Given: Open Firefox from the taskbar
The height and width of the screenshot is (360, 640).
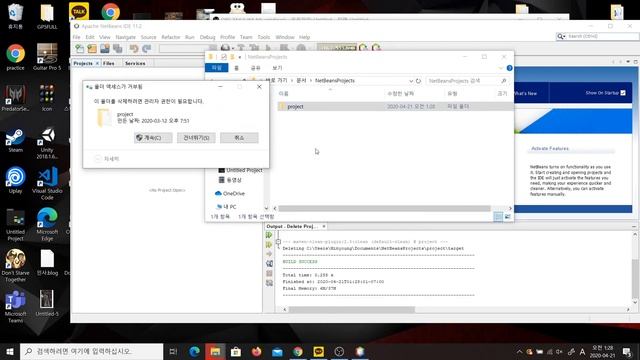Looking at the screenshot, I should (256, 351).
